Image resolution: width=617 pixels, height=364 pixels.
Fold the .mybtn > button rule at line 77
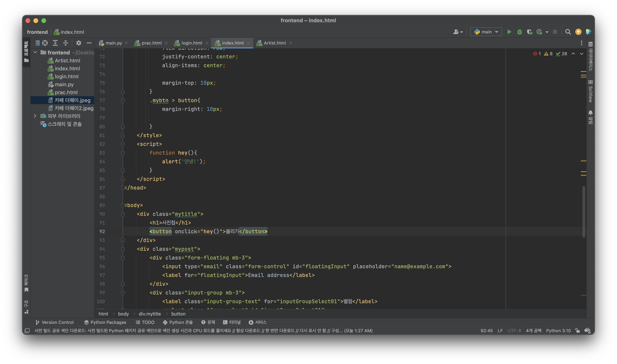[x=123, y=100]
